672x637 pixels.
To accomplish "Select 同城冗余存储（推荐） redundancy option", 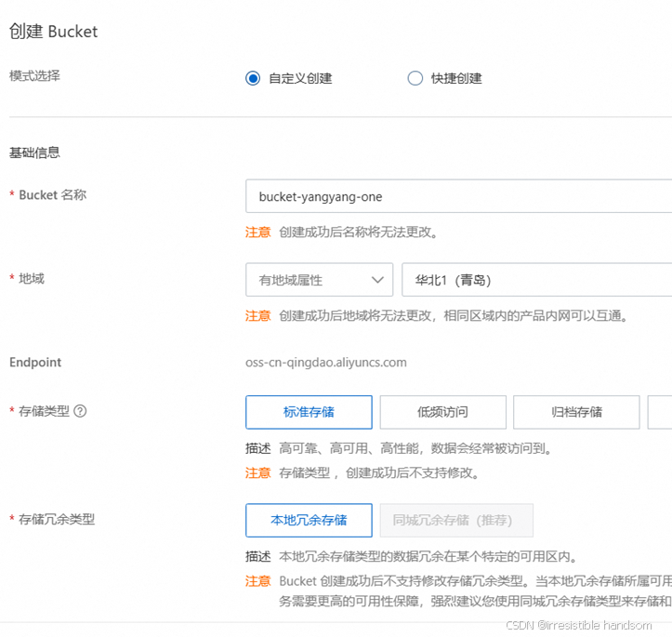I will coord(456,520).
